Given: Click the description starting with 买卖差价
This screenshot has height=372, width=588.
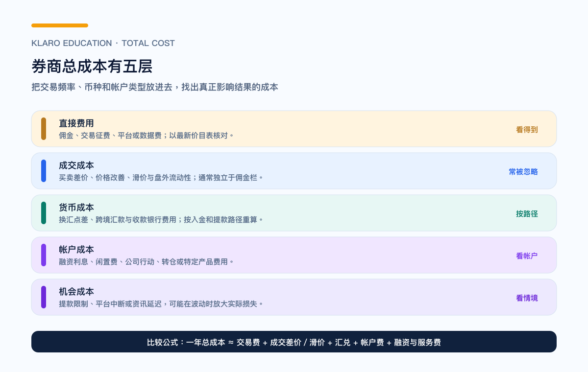Looking at the screenshot, I should (161, 177).
